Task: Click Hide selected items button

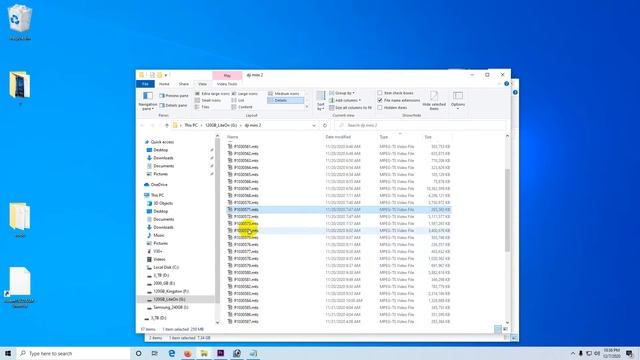Action: [x=434, y=100]
